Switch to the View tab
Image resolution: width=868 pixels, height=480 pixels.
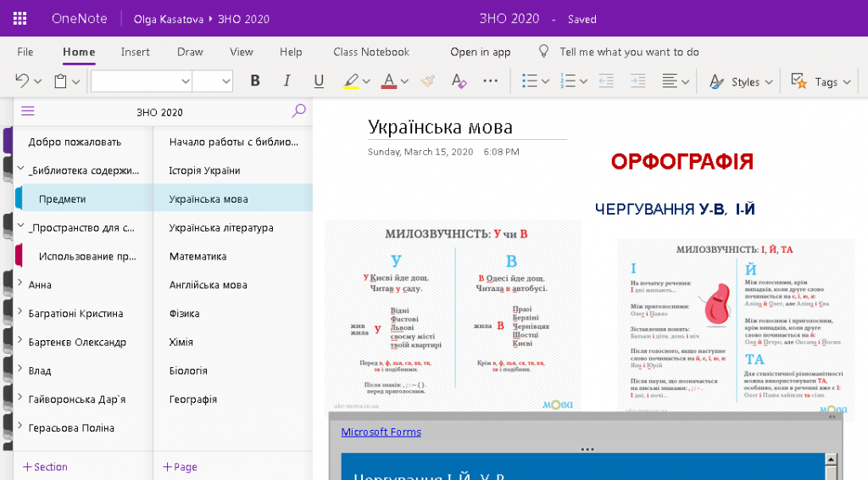(x=242, y=52)
